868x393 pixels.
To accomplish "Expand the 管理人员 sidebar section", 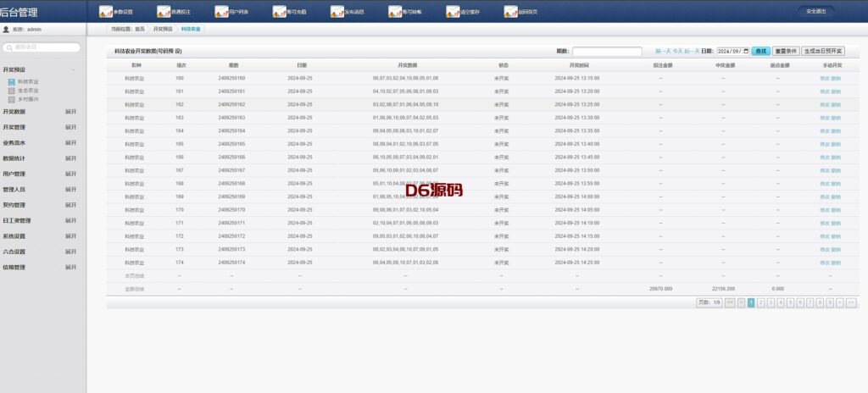I will (71, 190).
